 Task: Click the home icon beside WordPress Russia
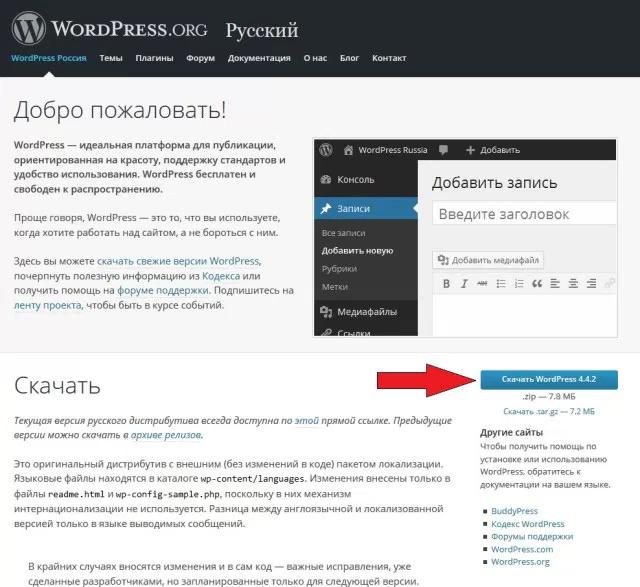[348, 150]
